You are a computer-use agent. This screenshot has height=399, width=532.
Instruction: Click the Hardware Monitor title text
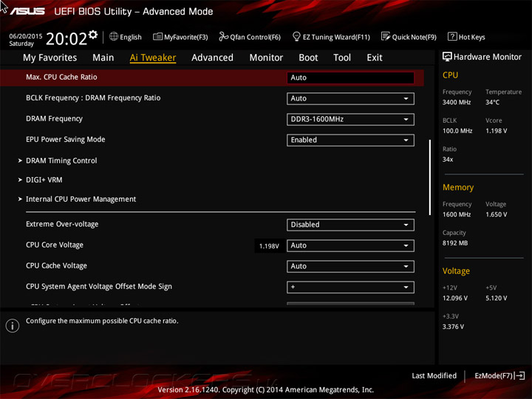[x=488, y=57]
